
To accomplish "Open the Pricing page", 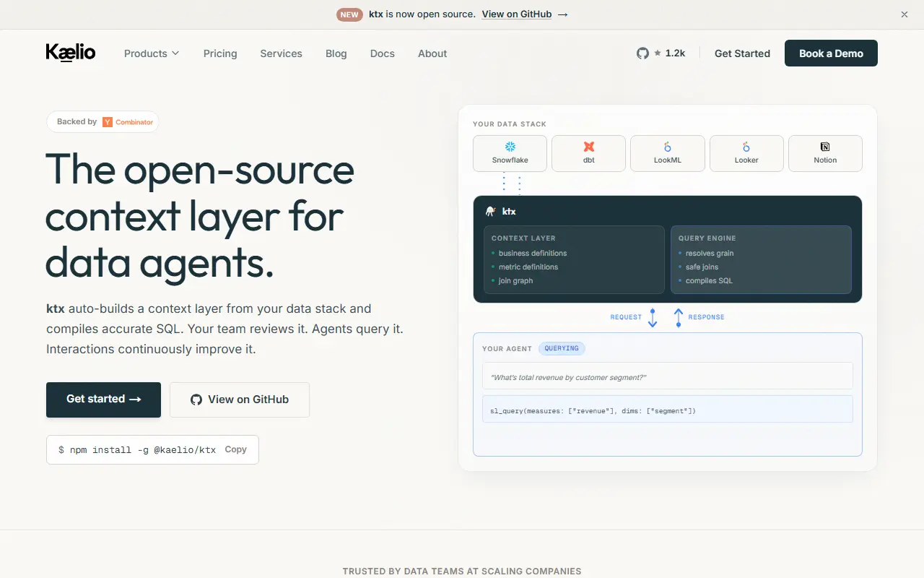I will [220, 53].
